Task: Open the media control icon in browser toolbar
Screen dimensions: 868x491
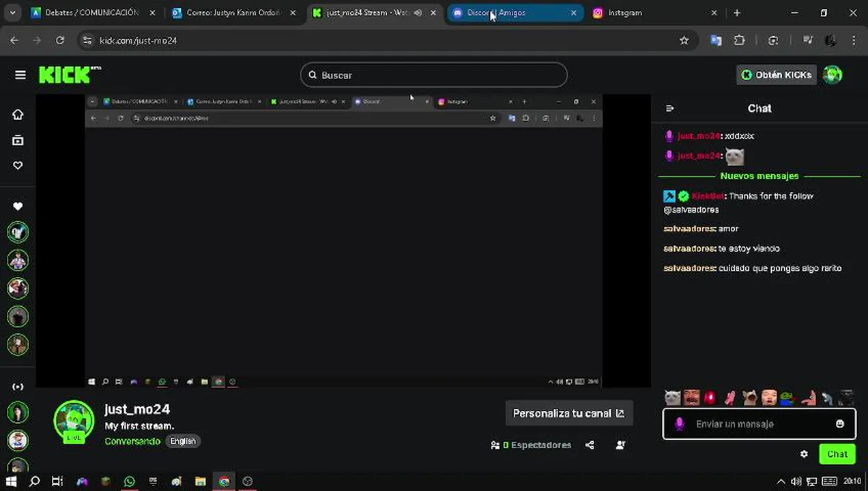Action: click(x=807, y=41)
